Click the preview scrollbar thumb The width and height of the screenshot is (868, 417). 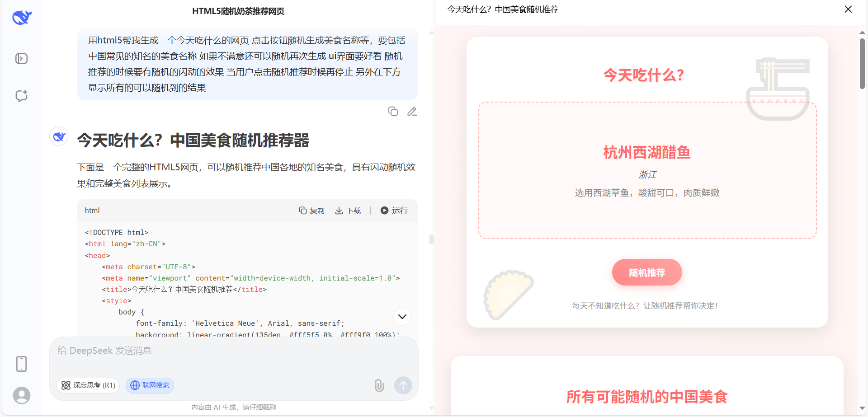[x=862, y=63]
